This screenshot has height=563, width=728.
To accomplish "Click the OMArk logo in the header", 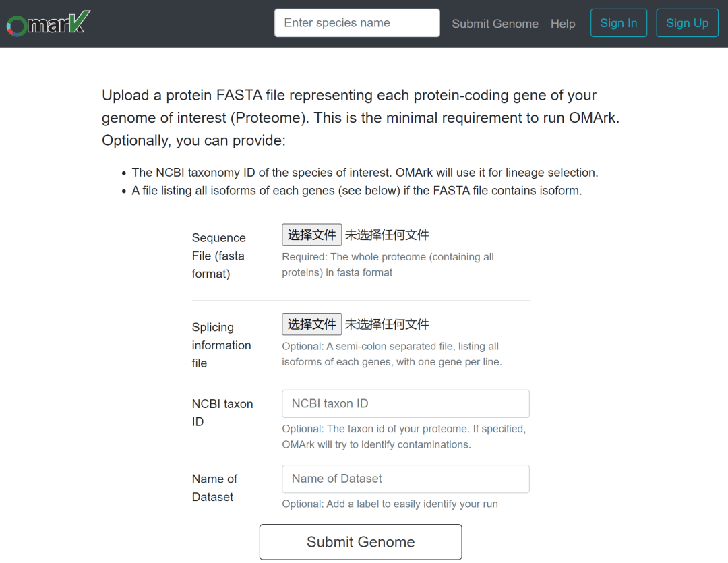I will click(49, 24).
